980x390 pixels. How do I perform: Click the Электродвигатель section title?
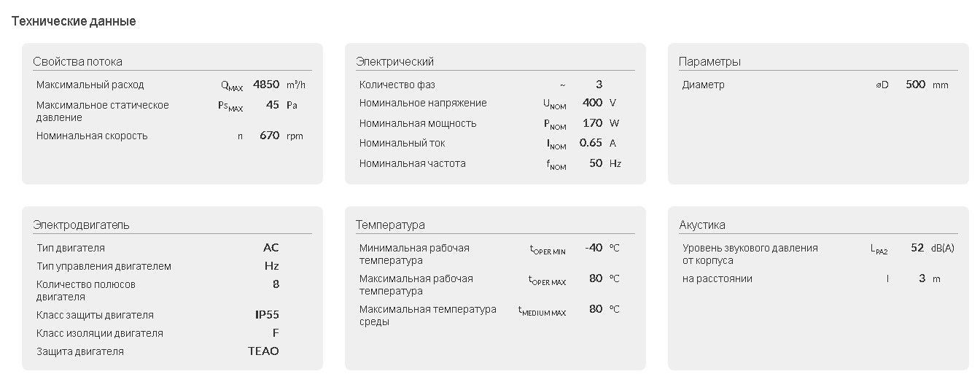(81, 225)
